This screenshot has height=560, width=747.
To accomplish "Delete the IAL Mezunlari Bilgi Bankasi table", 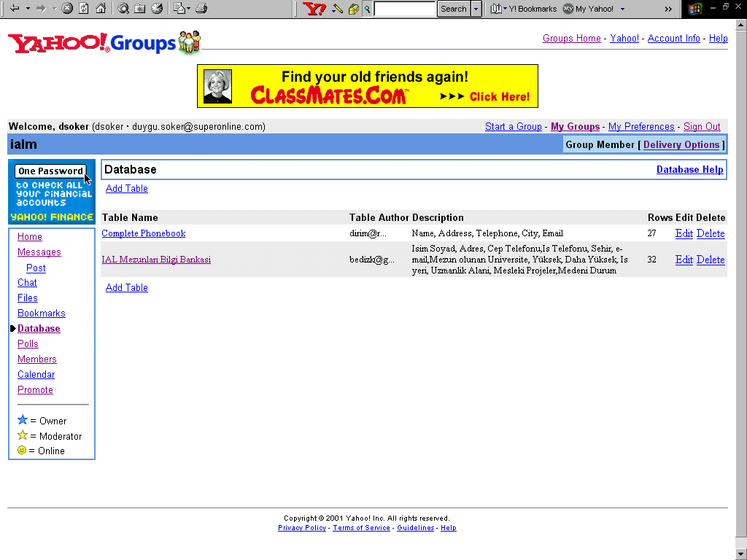I will coord(711,260).
